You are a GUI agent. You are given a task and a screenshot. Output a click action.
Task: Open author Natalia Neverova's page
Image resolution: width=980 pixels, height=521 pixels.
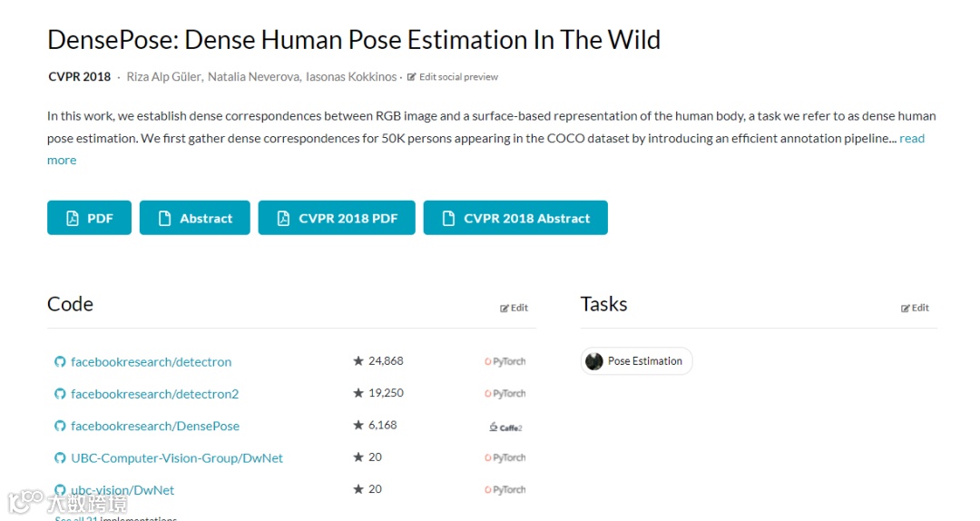253,77
